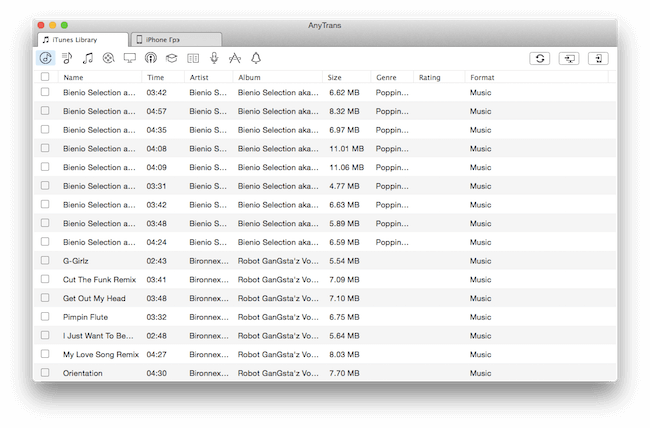Switch to the iTunes Library tab
The width and height of the screenshot is (650, 428).
click(x=83, y=40)
